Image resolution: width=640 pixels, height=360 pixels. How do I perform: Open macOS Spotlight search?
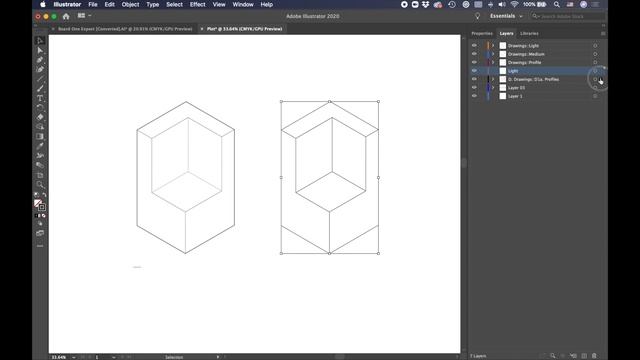coord(556,4)
